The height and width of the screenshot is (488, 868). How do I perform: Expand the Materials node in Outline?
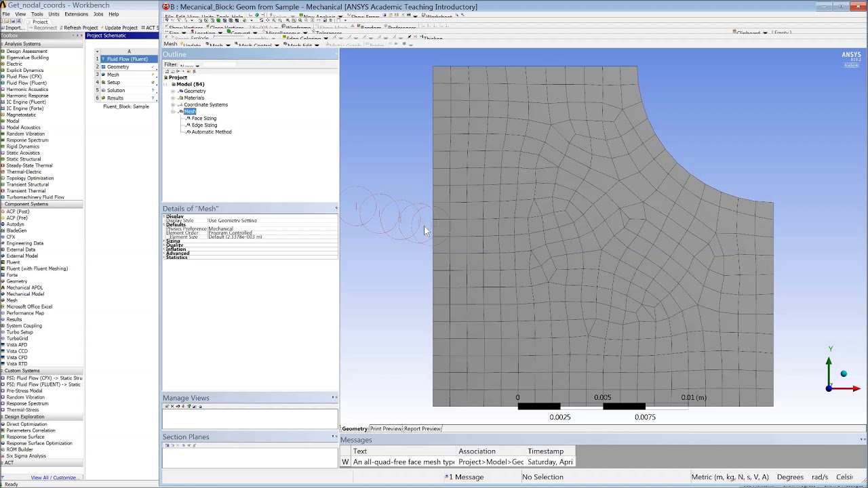pos(173,98)
